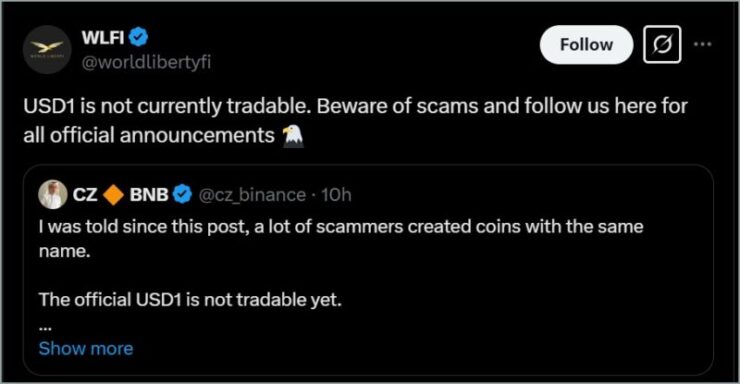Click CZ's profile picture in quoted post

53,194
